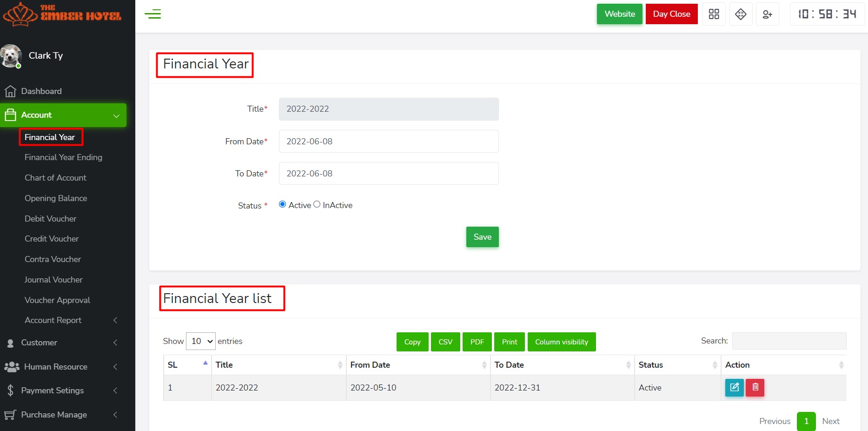Open the Show entries count dropdown

(201, 341)
